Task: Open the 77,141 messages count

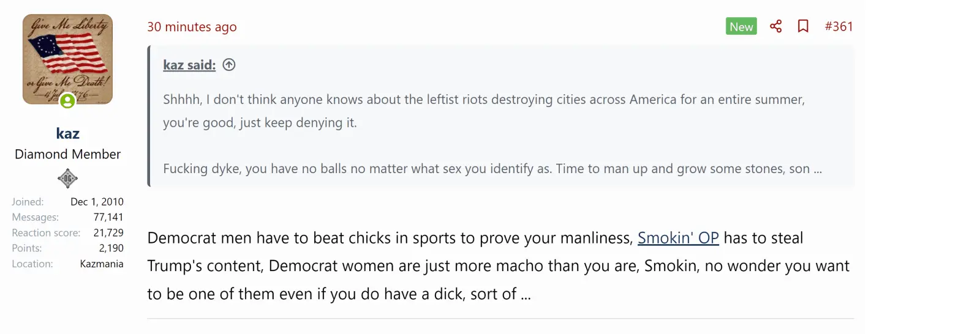Action: (108, 217)
